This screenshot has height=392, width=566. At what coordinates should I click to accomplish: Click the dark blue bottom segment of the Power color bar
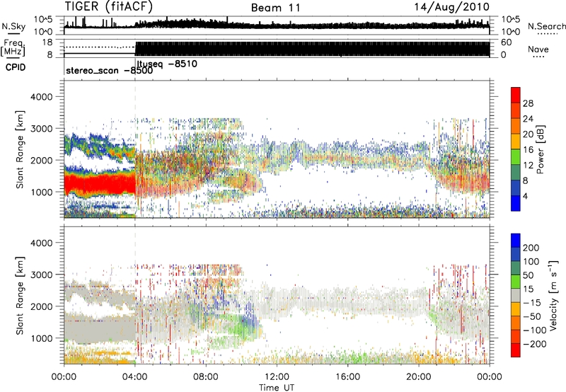pos(516,203)
